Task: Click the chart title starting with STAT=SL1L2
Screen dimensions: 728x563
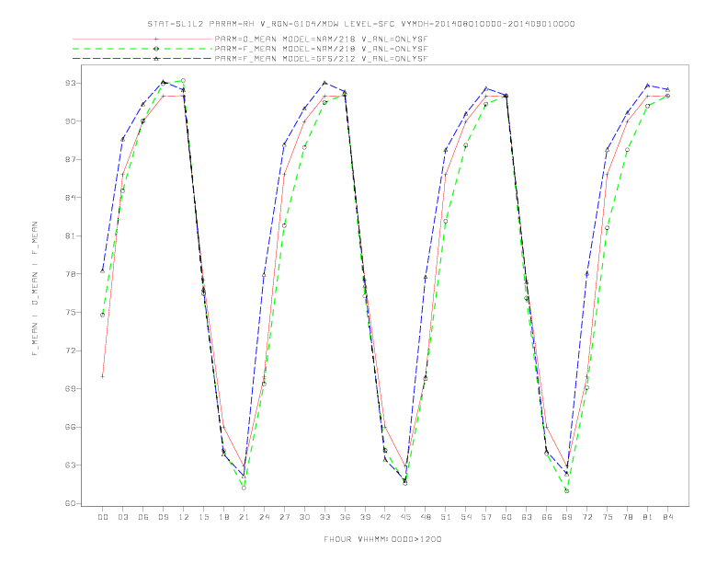Action: pos(360,24)
